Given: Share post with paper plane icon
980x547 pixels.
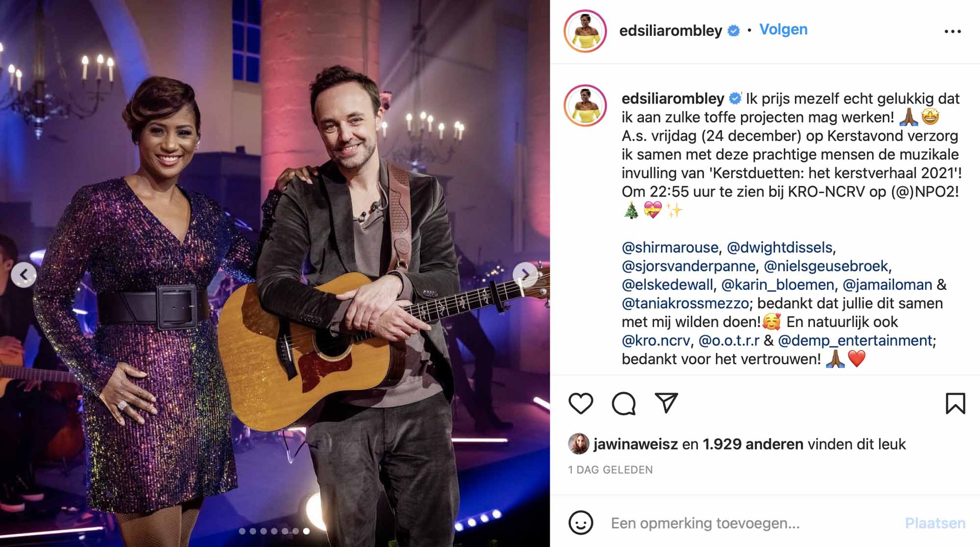Looking at the screenshot, I should [x=666, y=402].
